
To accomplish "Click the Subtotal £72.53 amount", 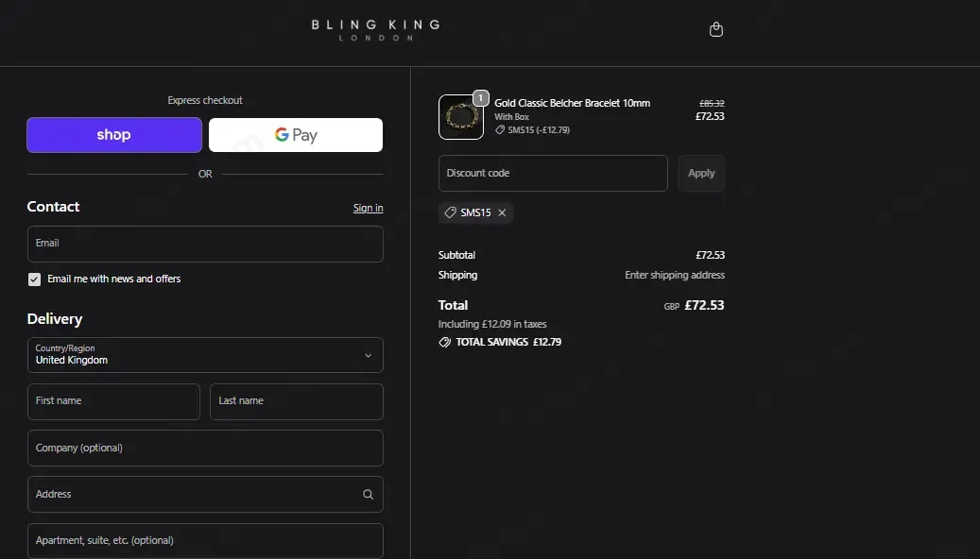I will click(710, 255).
